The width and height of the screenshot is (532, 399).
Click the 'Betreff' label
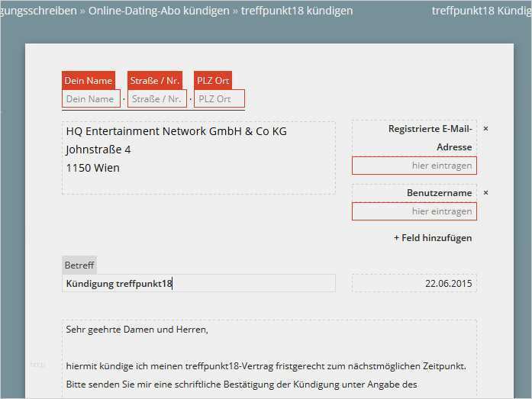click(x=79, y=265)
